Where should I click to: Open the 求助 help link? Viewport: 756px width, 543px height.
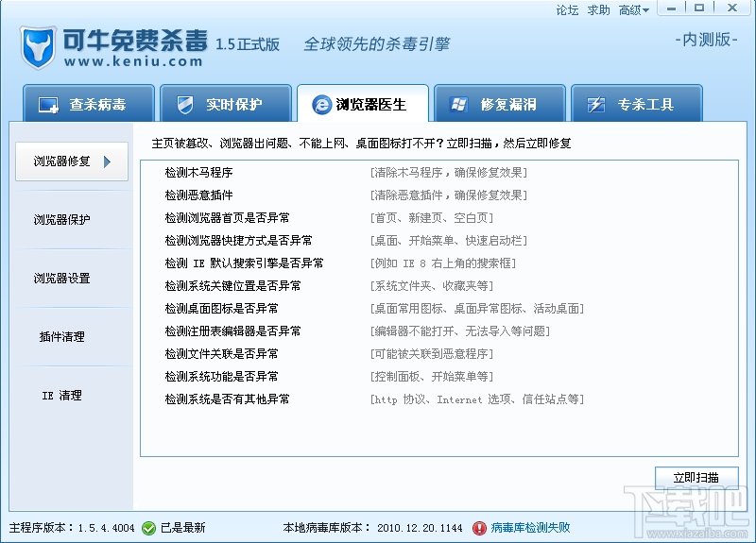[598, 10]
